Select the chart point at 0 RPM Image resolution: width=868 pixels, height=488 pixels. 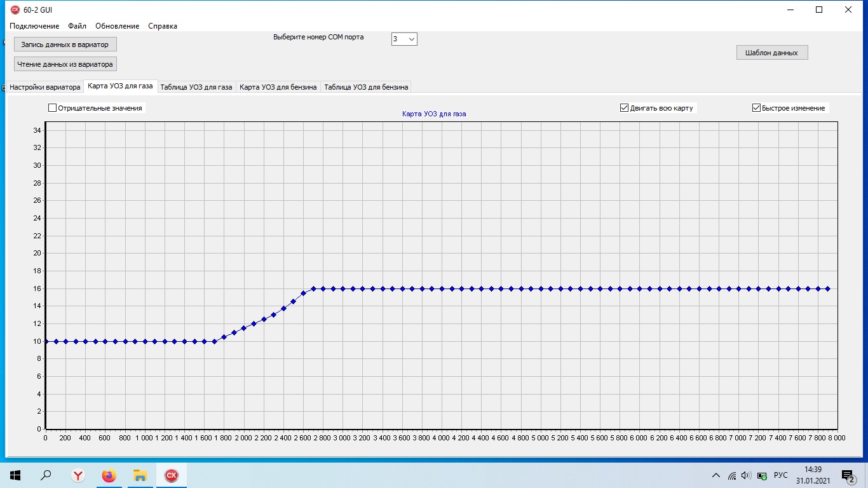pyautogui.click(x=46, y=341)
